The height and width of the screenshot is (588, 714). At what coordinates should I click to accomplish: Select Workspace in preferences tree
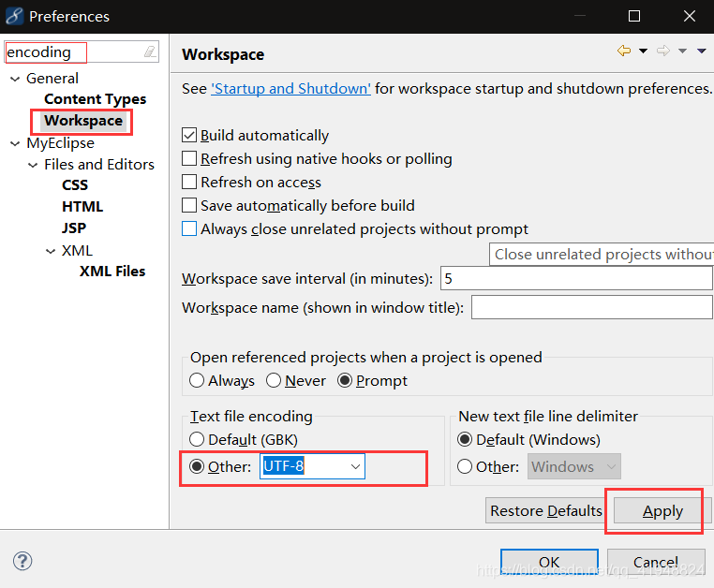(x=83, y=121)
